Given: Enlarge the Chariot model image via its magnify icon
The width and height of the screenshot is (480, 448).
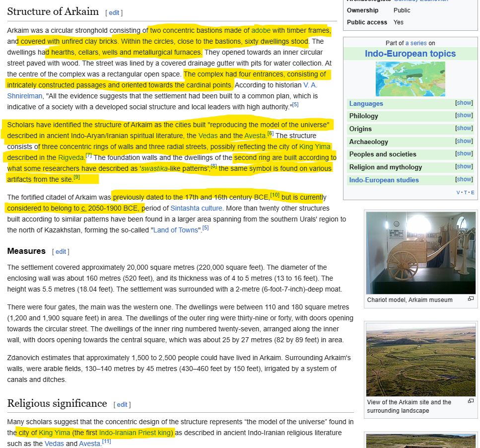Looking at the screenshot, I should (x=471, y=299).
